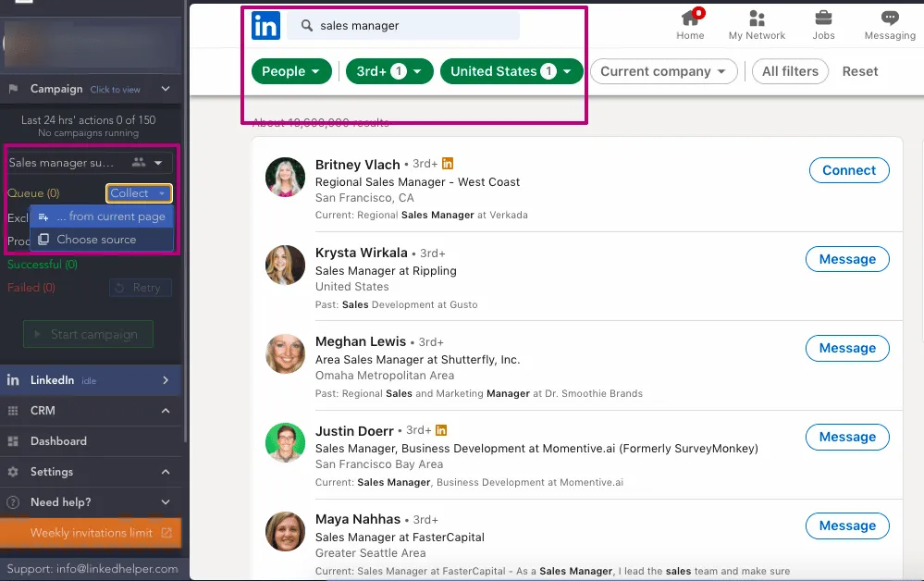Viewport: 924px width, 581px height.
Task: Click external link icon on Weekly invitations limit
Action: [x=166, y=533]
